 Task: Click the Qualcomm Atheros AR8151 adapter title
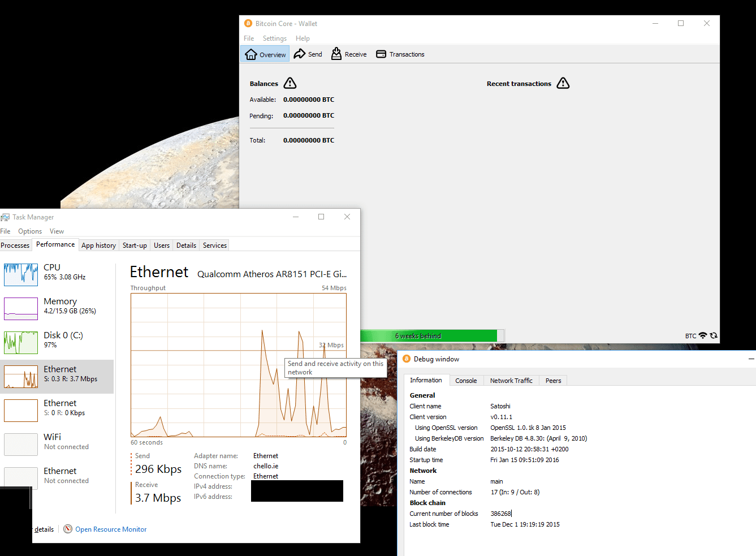[272, 274]
